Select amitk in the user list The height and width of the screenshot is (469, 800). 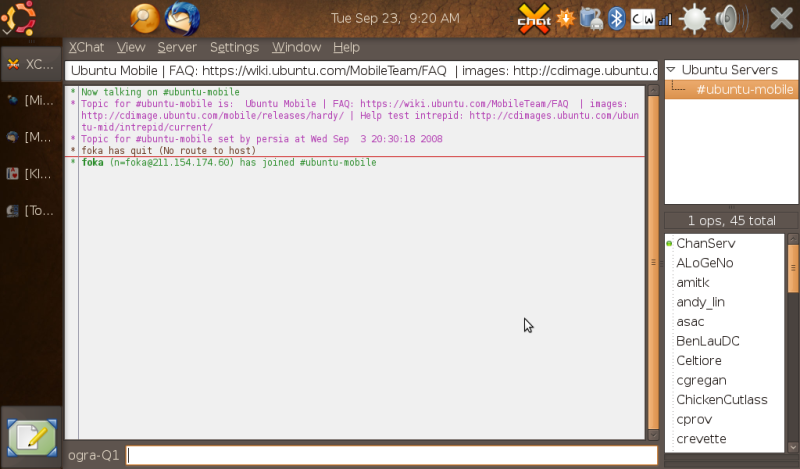[693, 282]
